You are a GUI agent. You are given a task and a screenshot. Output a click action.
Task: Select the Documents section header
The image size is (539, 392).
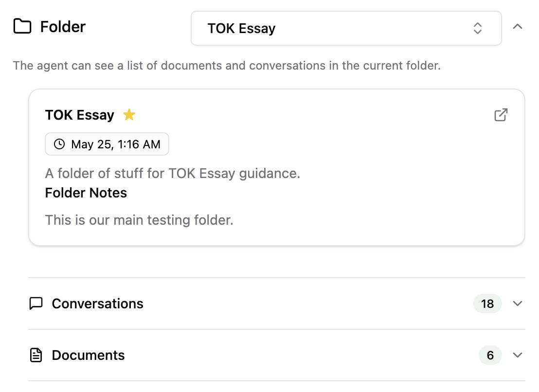click(x=88, y=355)
